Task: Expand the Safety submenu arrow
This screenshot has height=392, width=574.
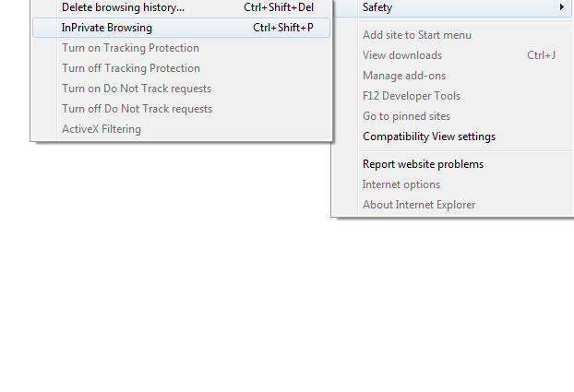Action: 562,7
